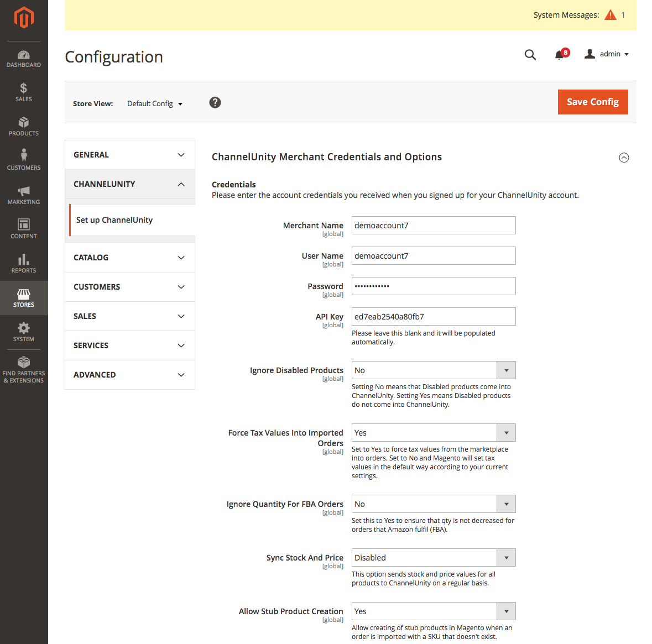Collapse the ChannelUnity configuration section
Viewport: 652px width, 644px height.
130,184
